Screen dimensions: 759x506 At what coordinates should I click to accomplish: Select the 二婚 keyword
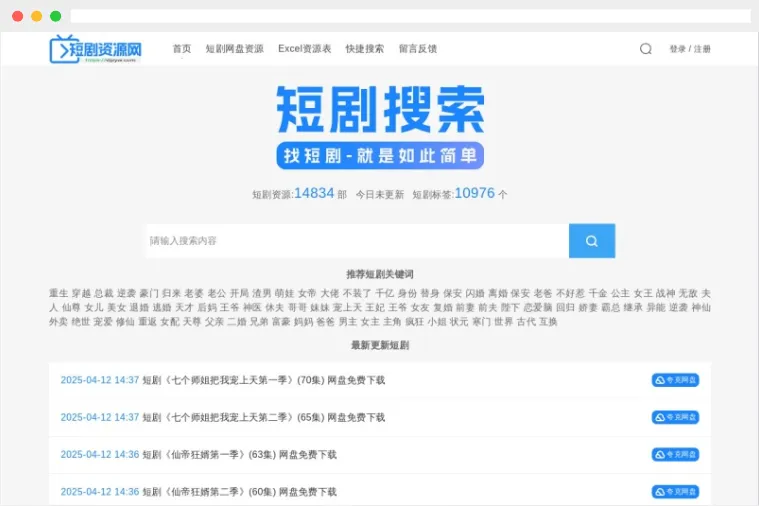(x=237, y=322)
